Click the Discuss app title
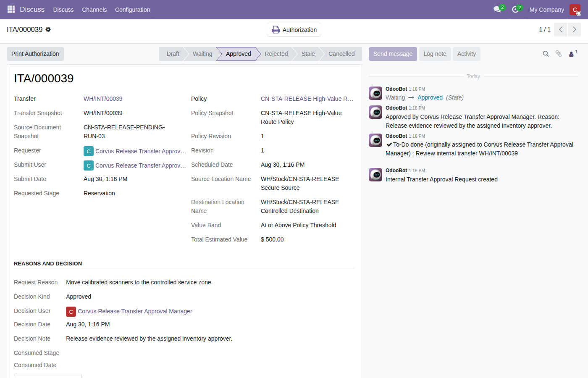Viewport: 588px width, 378px height. point(32,9)
